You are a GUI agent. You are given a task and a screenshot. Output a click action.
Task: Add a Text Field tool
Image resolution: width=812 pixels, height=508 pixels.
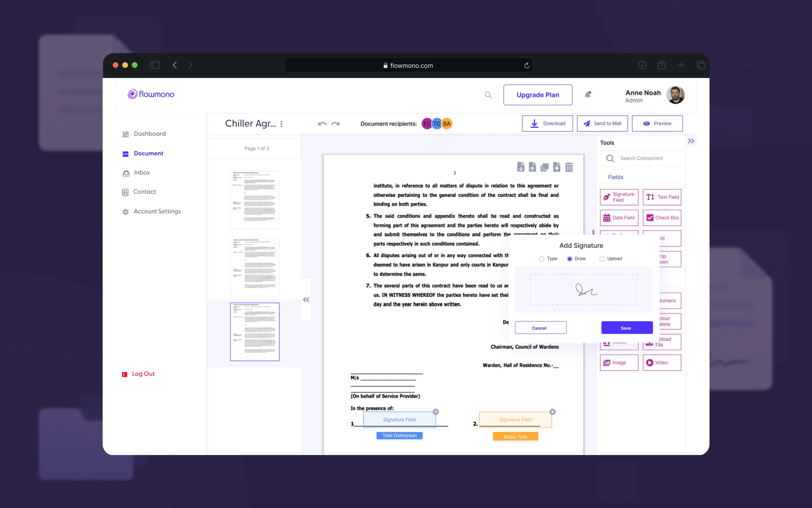point(662,197)
